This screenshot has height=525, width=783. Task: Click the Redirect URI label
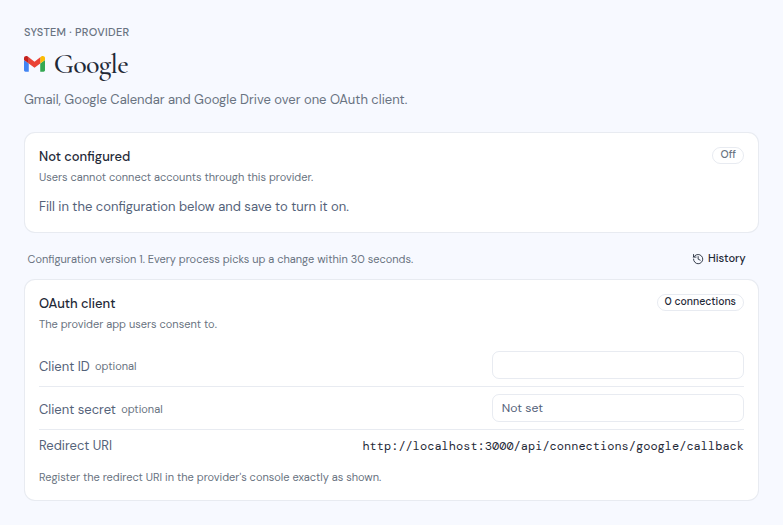point(75,446)
